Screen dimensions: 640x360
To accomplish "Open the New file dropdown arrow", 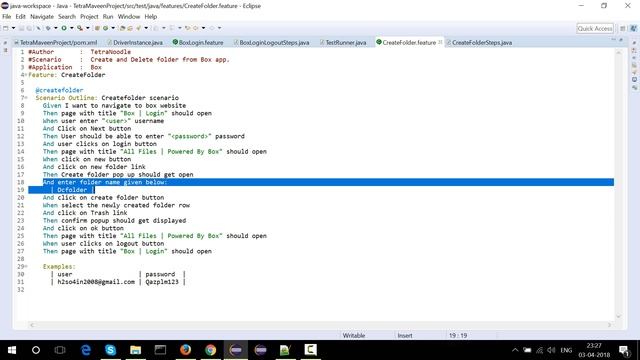I will (13, 28).
